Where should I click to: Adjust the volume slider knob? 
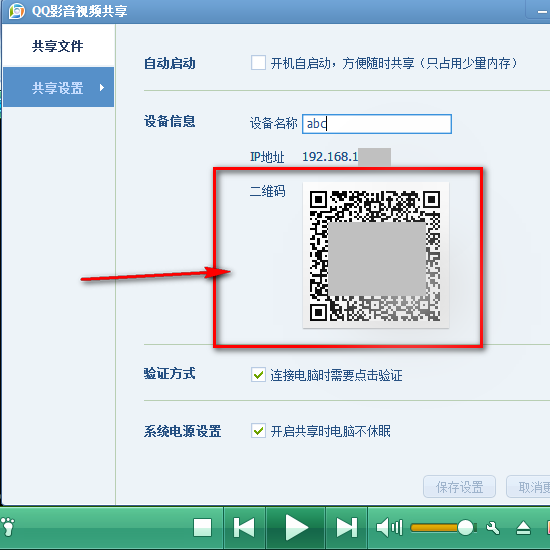(x=465, y=528)
